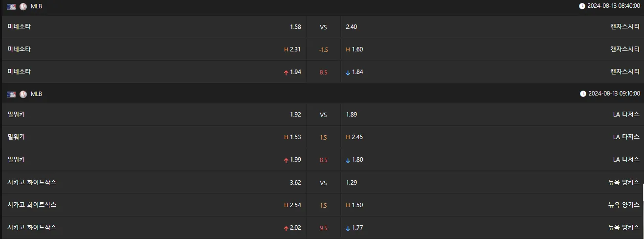Click the red up-arrow next to 1.94 odds
The width and height of the screenshot is (644, 239).
(x=286, y=72)
